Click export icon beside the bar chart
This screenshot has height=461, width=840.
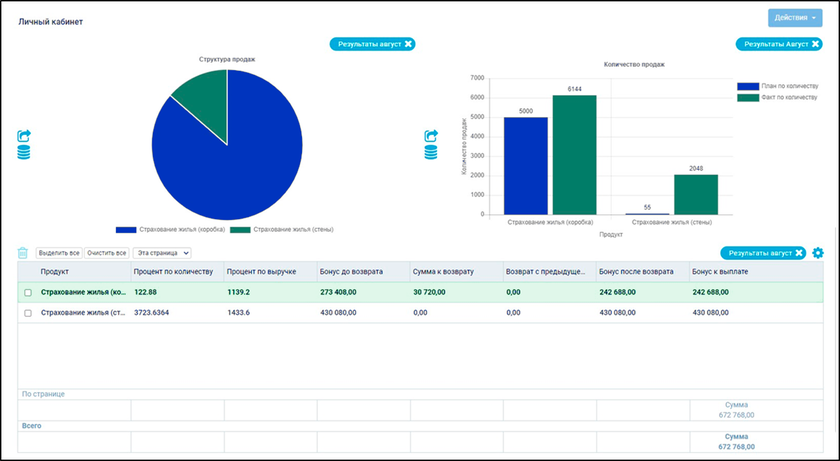(x=431, y=136)
